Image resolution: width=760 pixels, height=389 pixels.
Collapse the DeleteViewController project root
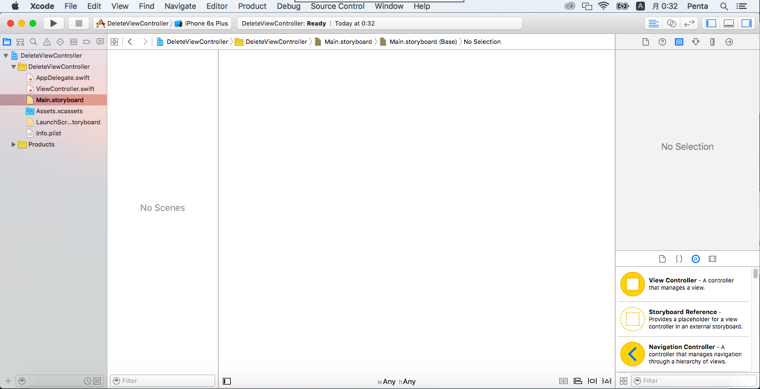[x=6, y=56]
